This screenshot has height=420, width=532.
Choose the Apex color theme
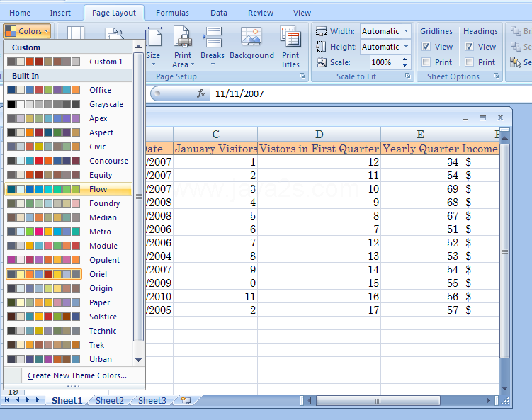[x=69, y=118]
